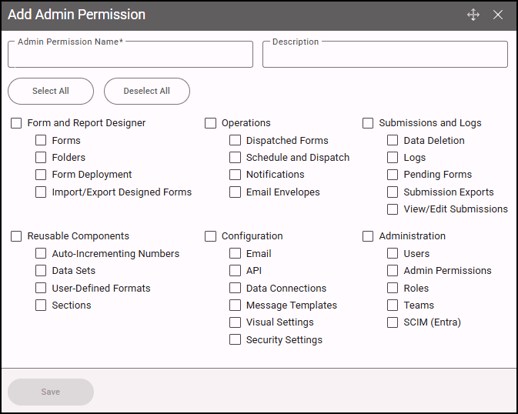Click the Deselect All button
The image size is (518, 414).
click(147, 91)
